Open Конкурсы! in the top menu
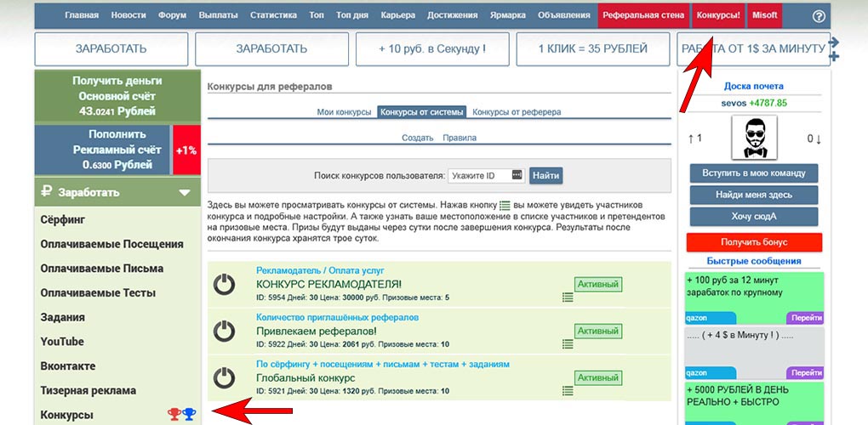Screen dimensions: 868x425 tap(718, 15)
